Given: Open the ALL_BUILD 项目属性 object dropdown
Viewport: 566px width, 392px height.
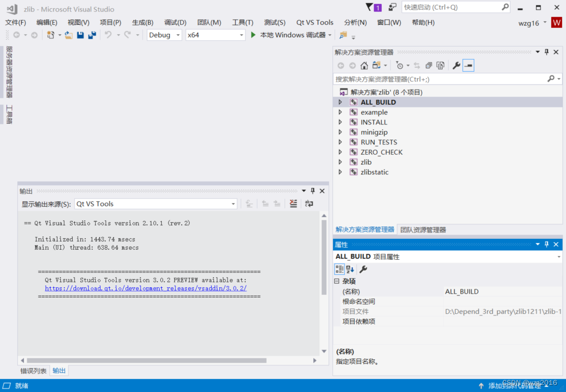Looking at the screenshot, I should point(559,257).
